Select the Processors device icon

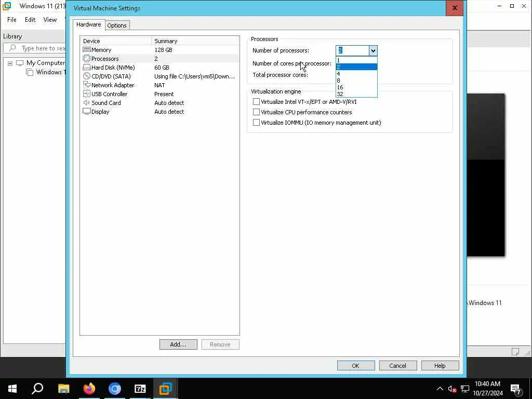coord(87,58)
